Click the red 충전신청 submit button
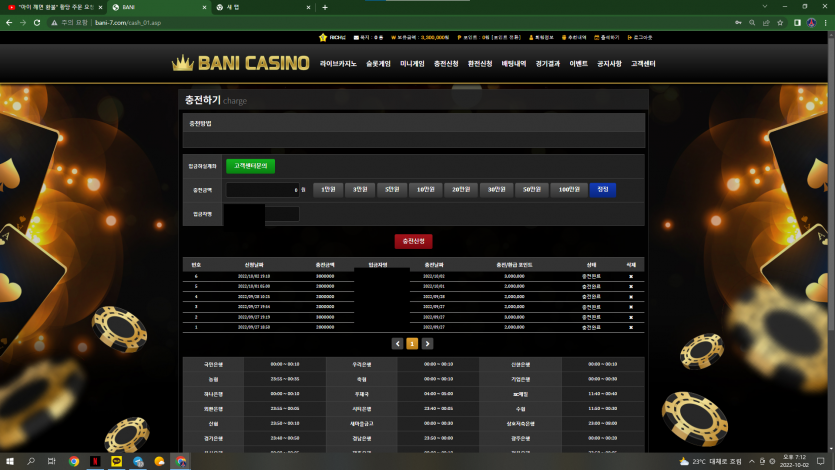 coord(413,242)
